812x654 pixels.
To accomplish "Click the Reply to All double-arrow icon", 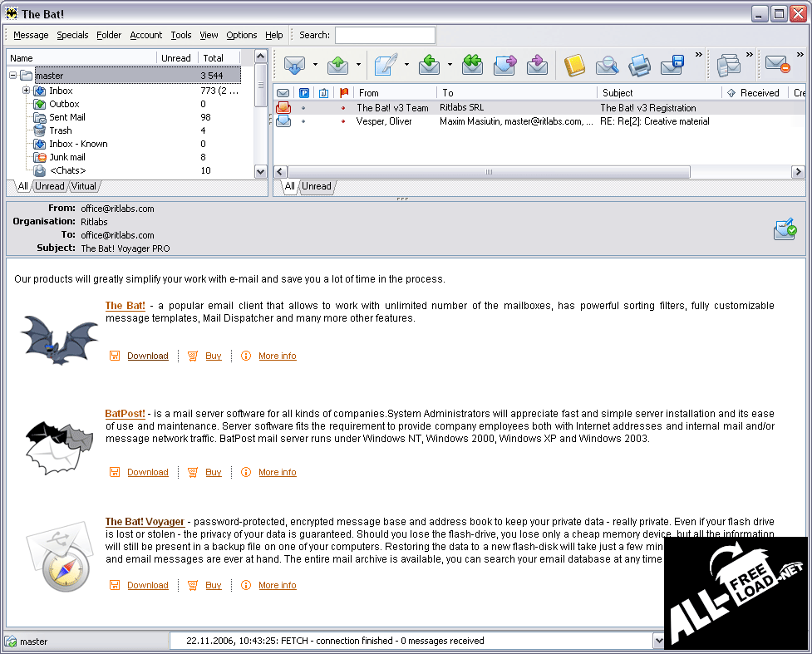I will point(472,65).
